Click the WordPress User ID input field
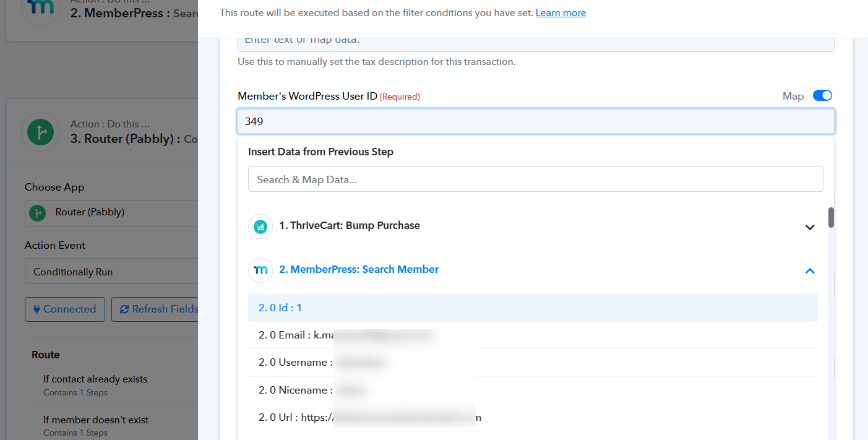Screen dimensions: 868x440 pyautogui.click(x=536, y=122)
